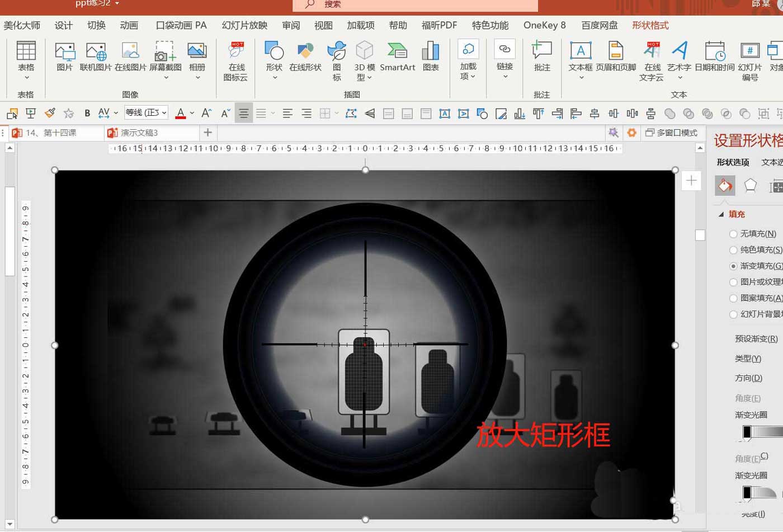The height and width of the screenshot is (532, 783).
Task: Open the 形状 shapes dropdown
Action: coord(273,60)
